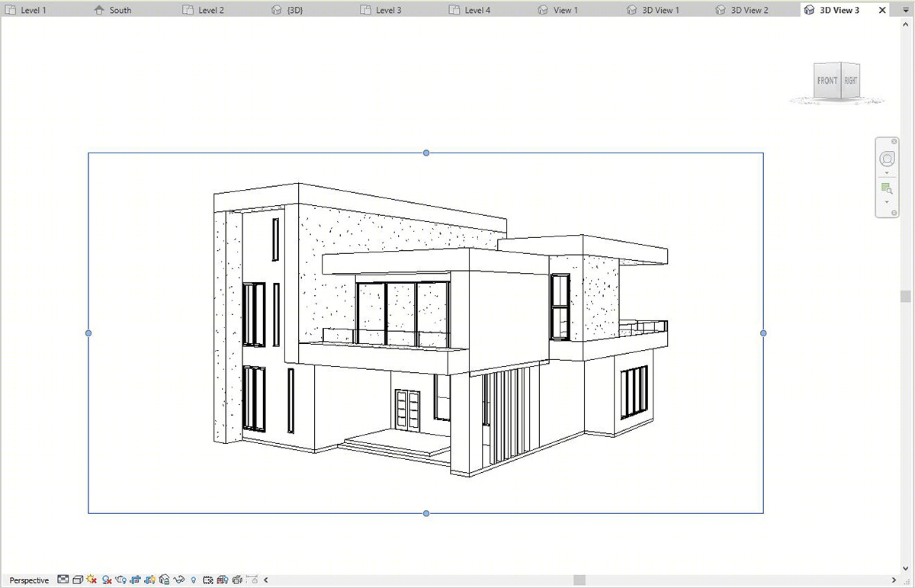The width and height of the screenshot is (915, 588).
Task: Toggle Shadows icon in view control bar
Action: [107, 580]
